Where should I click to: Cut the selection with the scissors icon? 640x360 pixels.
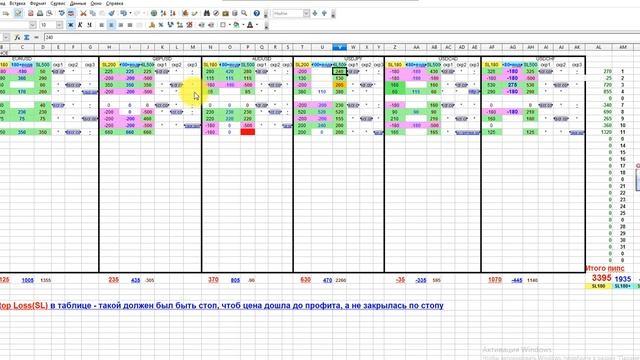pyautogui.click(x=83, y=13)
